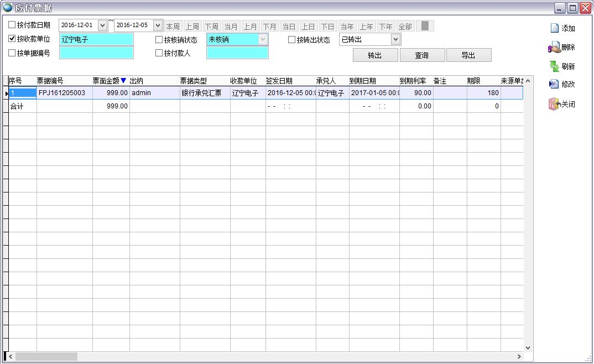Click the 刷新 (Refresh) icon
This screenshot has width=594, height=364.
(x=554, y=66)
